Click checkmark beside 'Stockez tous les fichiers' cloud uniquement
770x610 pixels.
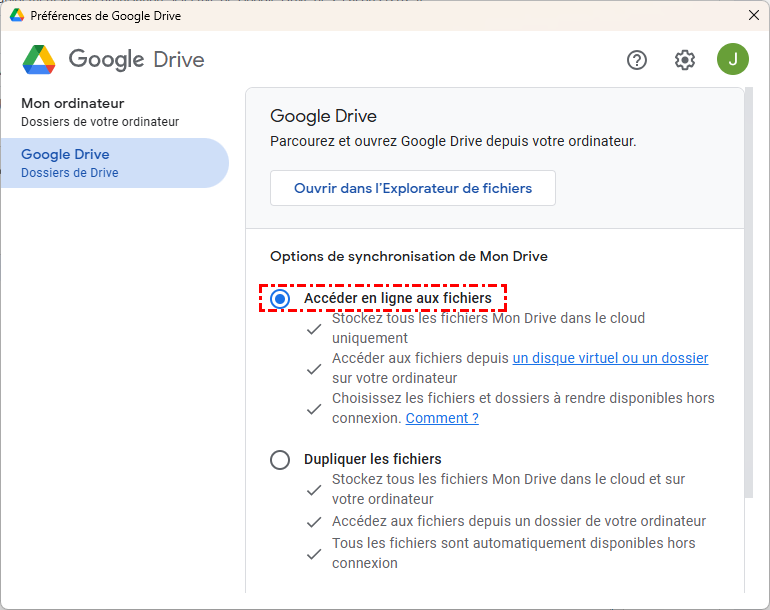(315, 329)
